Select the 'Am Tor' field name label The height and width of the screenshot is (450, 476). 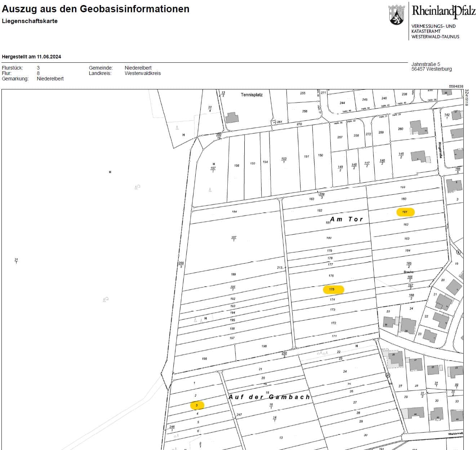point(346,219)
